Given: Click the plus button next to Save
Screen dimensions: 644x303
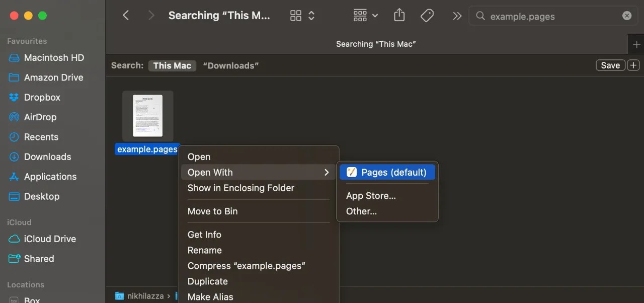Looking at the screenshot, I should 633,65.
